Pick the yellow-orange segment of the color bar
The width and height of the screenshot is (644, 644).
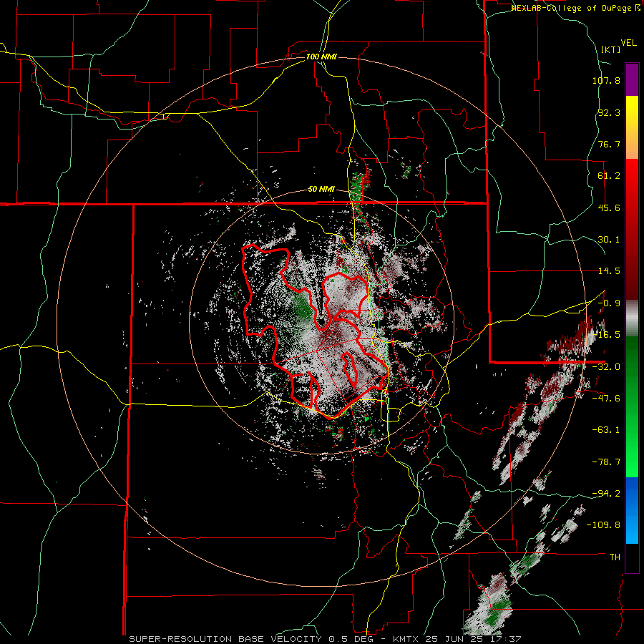coord(632,127)
